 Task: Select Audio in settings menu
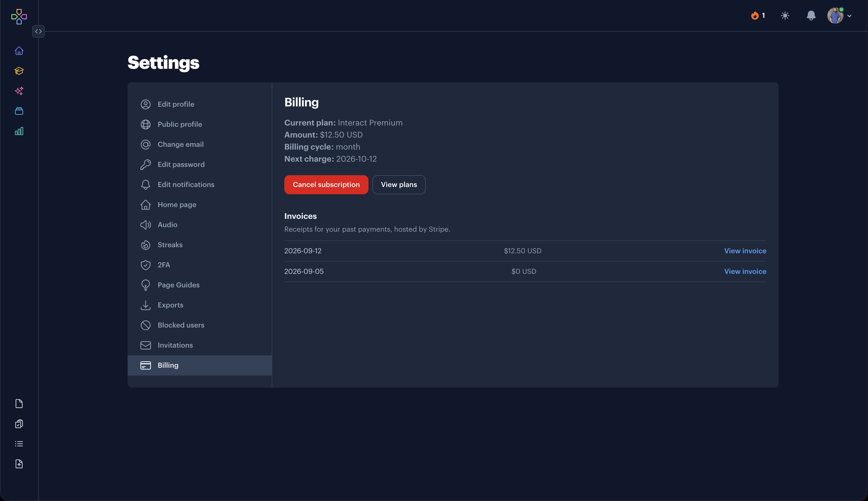[200, 225]
